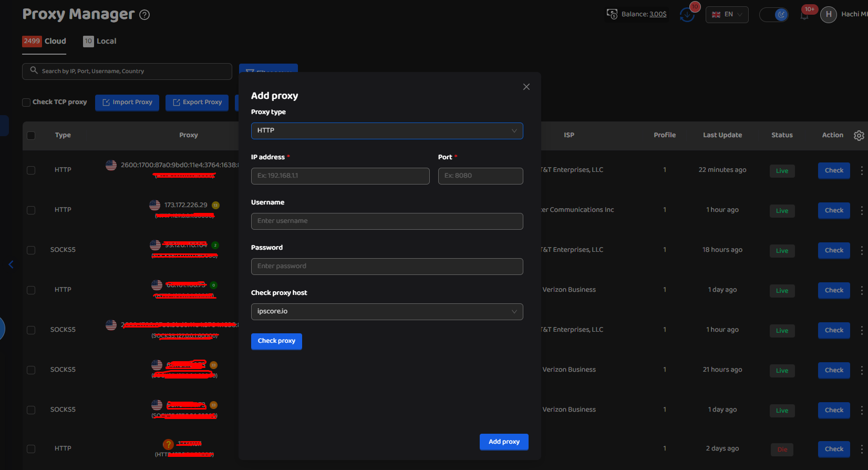This screenshot has height=470, width=868.
Task: Click the left sidebar collapse arrow
Action: click(11, 264)
